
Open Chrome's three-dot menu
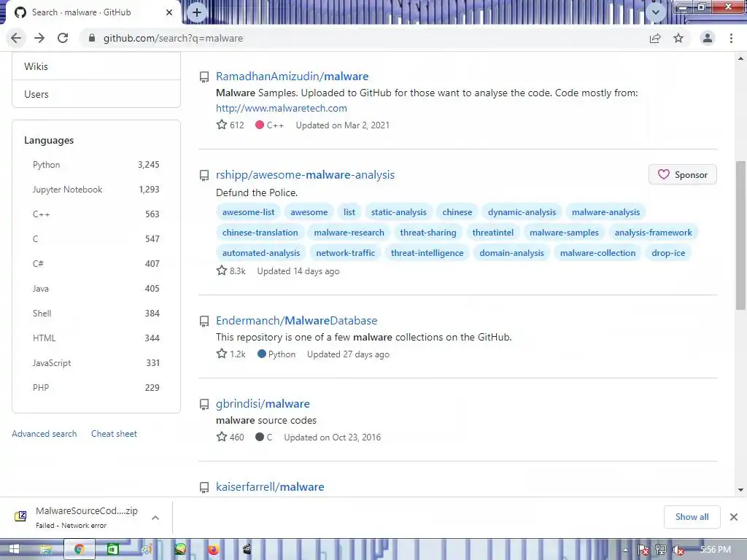[731, 38]
